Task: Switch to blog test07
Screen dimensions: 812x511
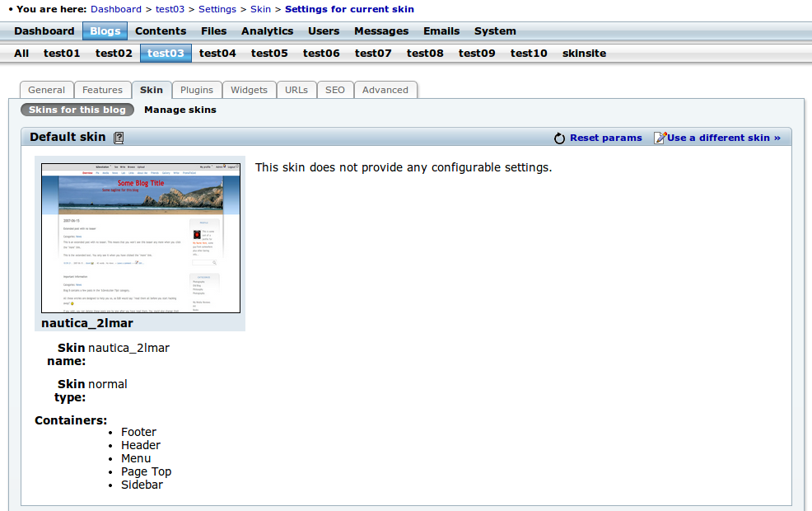Action: click(x=373, y=54)
